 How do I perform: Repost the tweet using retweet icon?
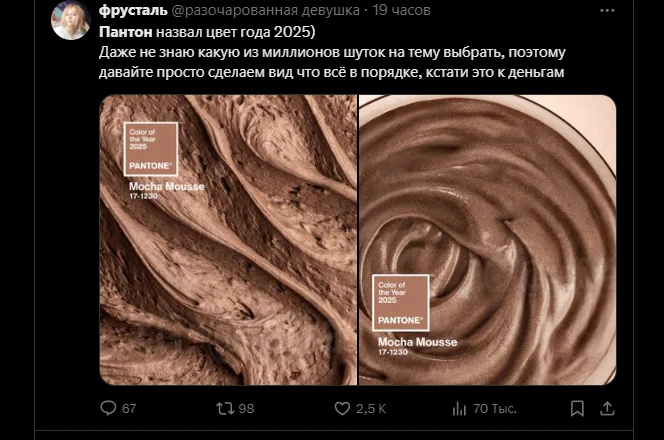[x=225, y=408]
